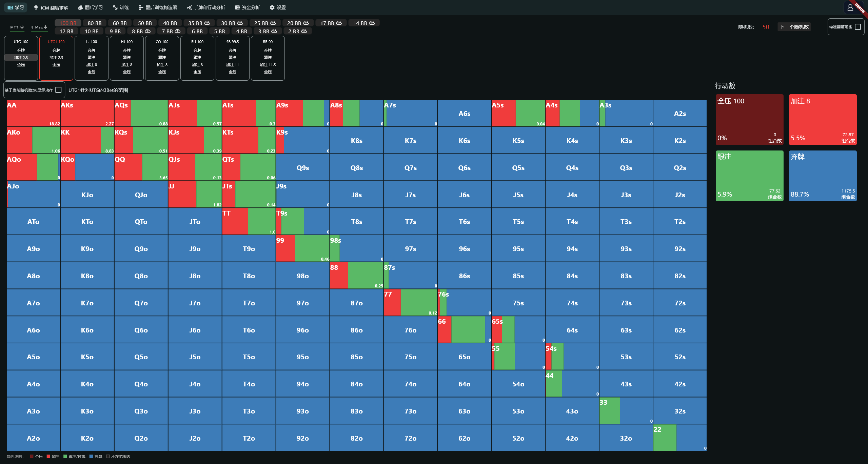
Task: Switch to the 翻后学习 tab
Action: [x=90, y=7]
